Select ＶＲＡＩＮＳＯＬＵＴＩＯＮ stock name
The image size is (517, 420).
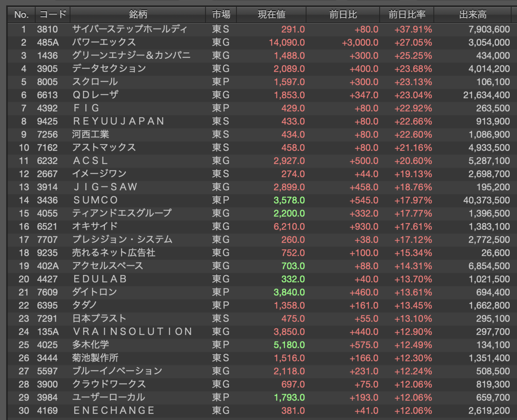coord(133,331)
